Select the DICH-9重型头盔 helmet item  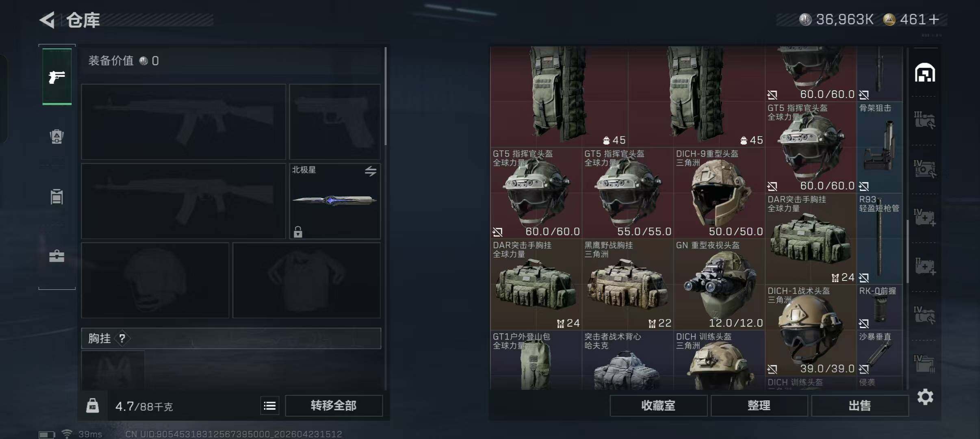click(719, 193)
